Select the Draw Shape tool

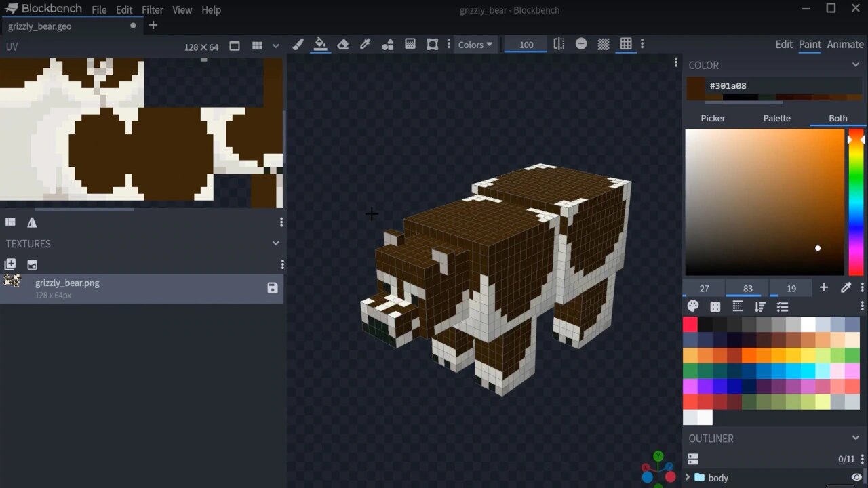387,45
